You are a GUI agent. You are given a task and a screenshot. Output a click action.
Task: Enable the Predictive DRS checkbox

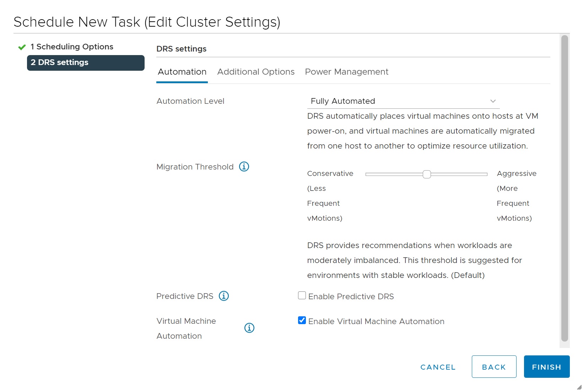pyautogui.click(x=302, y=296)
